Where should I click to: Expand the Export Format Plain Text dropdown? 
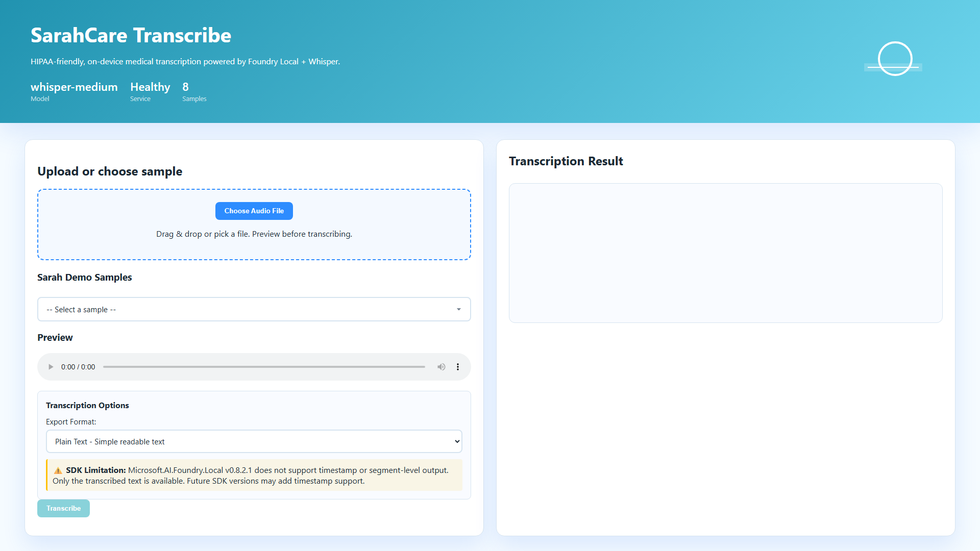point(254,441)
